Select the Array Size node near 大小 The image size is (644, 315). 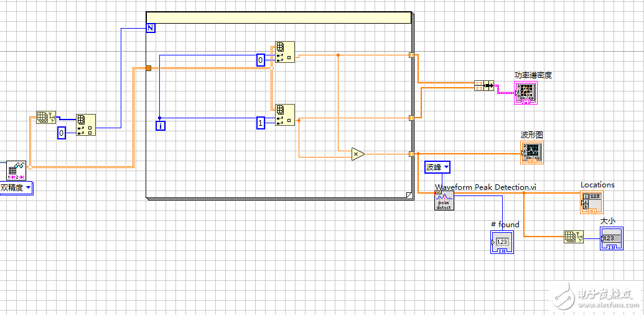point(574,237)
